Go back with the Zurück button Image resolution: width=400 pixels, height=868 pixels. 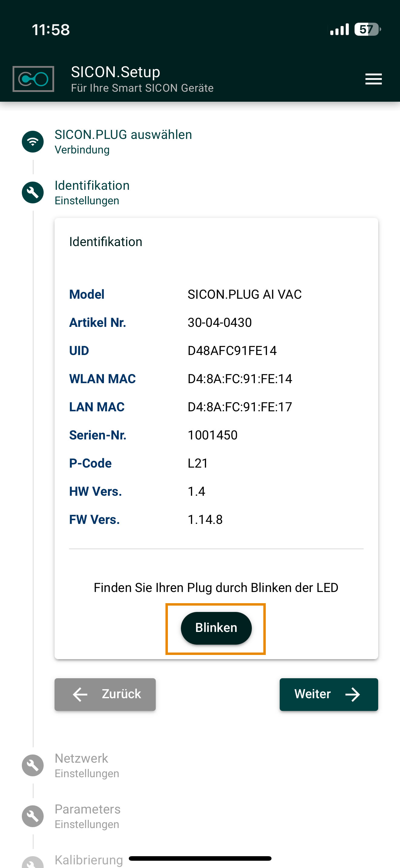click(105, 695)
